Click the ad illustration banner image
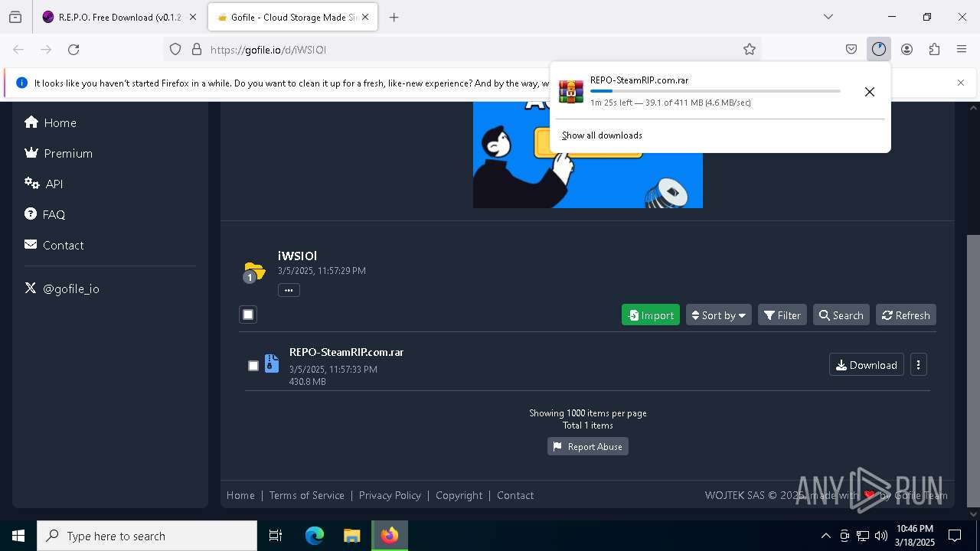This screenshot has height=551, width=980. [x=588, y=155]
